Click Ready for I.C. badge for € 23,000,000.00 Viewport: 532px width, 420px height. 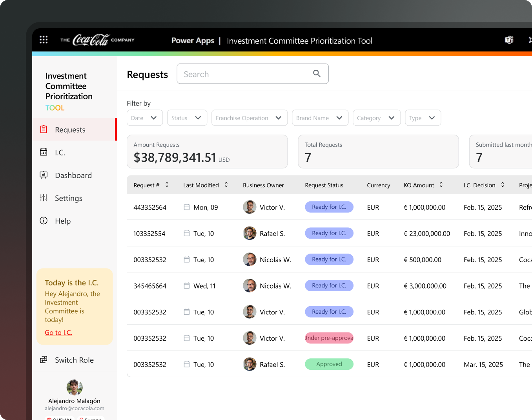coord(329,233)
